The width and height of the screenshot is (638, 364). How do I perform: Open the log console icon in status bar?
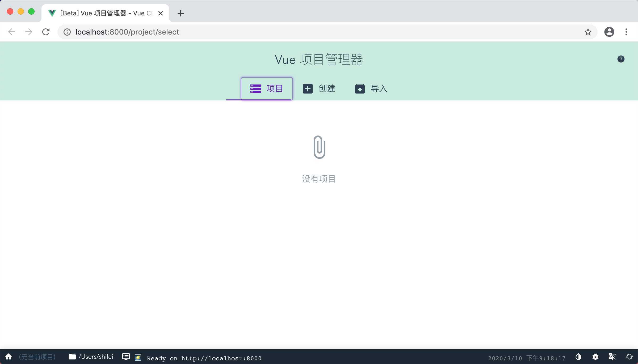click(x=126, y=357)
